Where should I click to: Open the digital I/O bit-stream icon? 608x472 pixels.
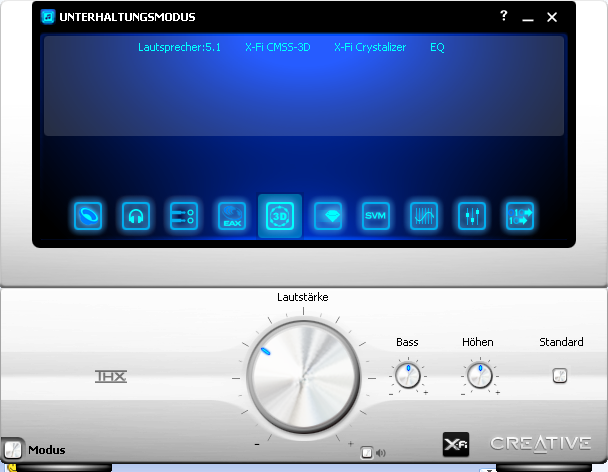[520, 216]
